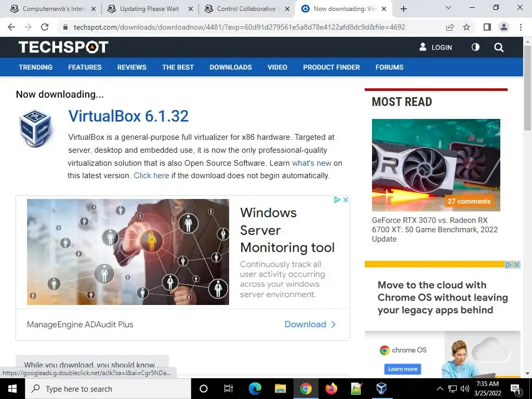Open Chrome's three-dot menu

[x=521, y=27]
